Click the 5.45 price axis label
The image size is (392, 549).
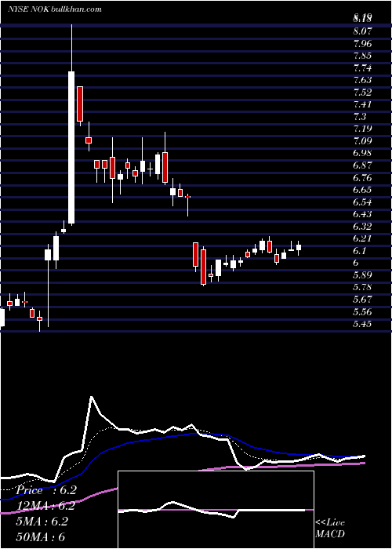[362, 323]
